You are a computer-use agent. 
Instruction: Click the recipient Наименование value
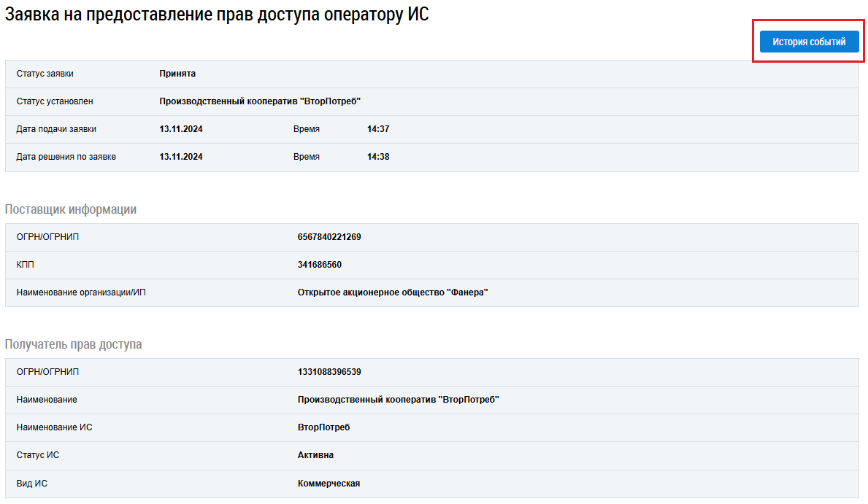tap(399, 400)
